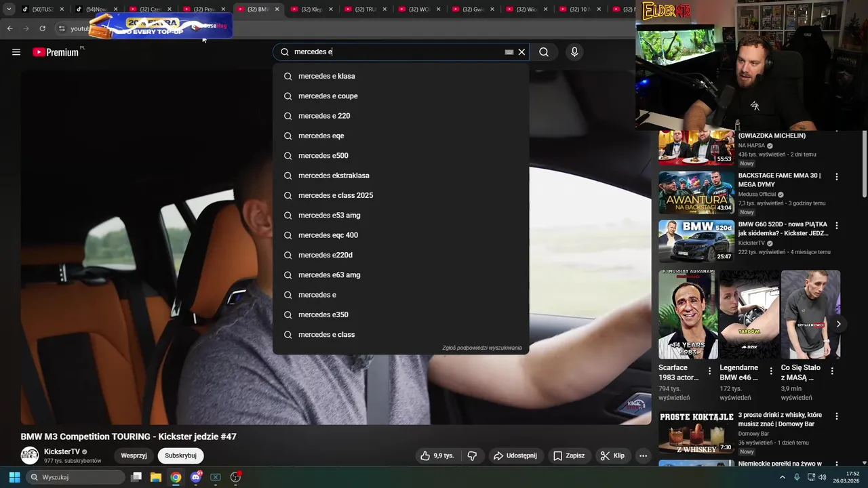Open KicksterTV channel avatar
868x488 pixels.
click(x=29, y=455)
